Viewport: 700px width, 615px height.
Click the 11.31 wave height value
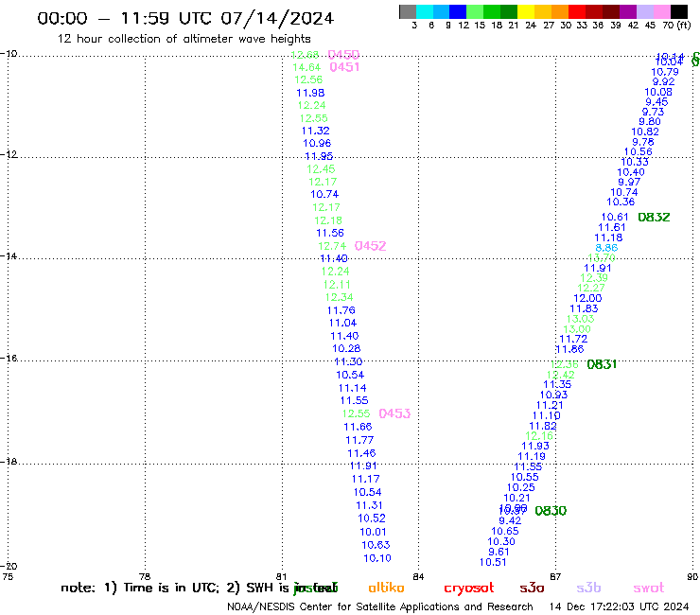(369, 505)
